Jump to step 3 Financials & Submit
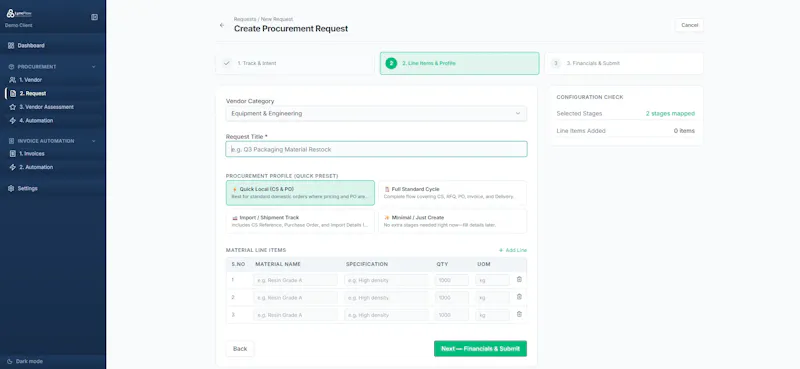The height and width of the screenshot is (369, 800). click(x=623, y=63)
